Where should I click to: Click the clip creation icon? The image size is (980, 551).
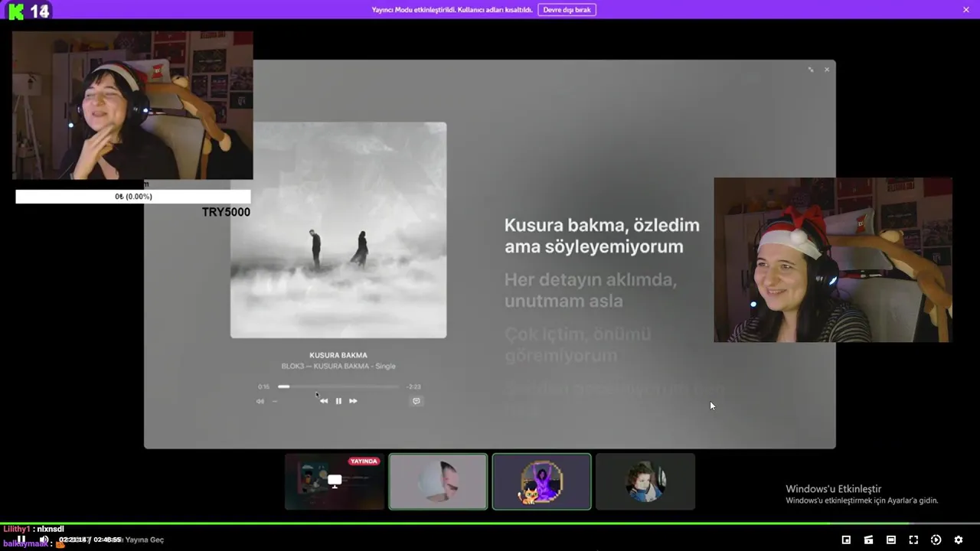click(868, 540)
